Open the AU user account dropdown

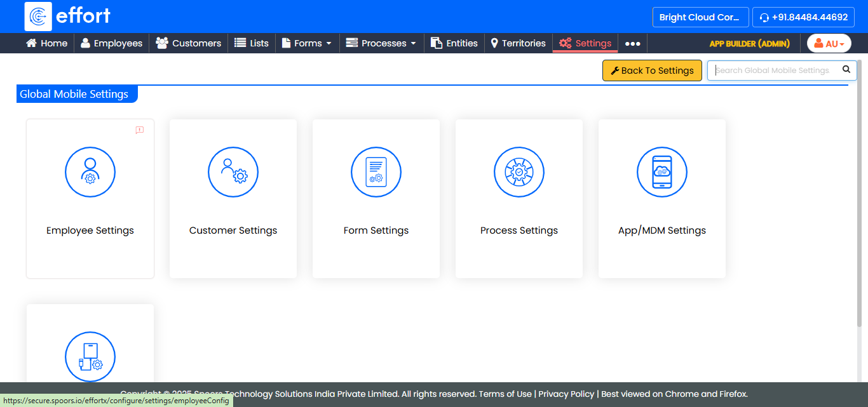click(829, 43)
